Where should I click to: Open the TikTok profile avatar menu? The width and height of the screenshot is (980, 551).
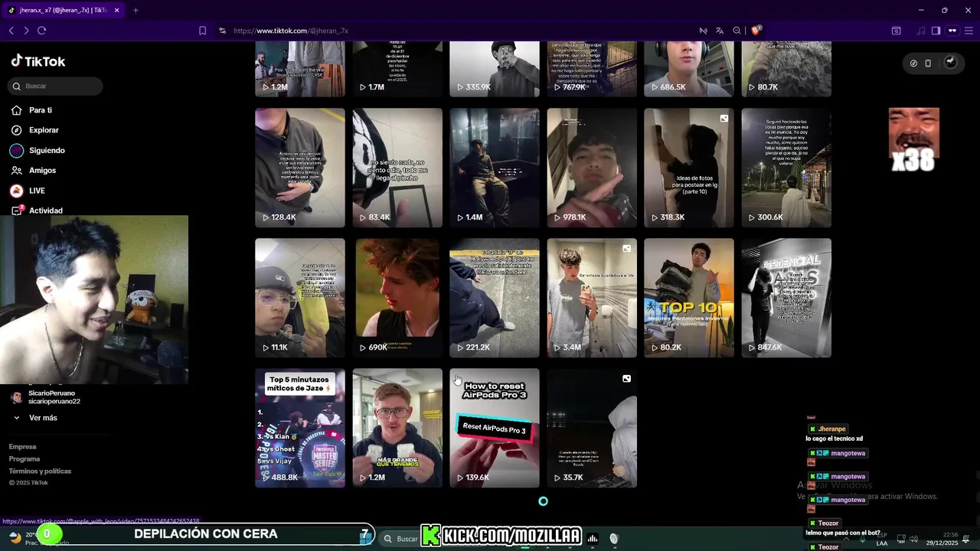point(950,63)
